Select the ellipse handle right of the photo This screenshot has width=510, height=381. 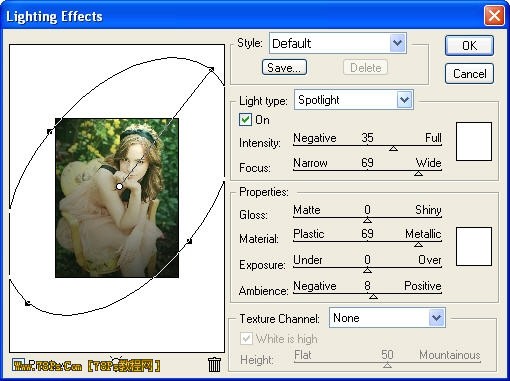(189, 241)
